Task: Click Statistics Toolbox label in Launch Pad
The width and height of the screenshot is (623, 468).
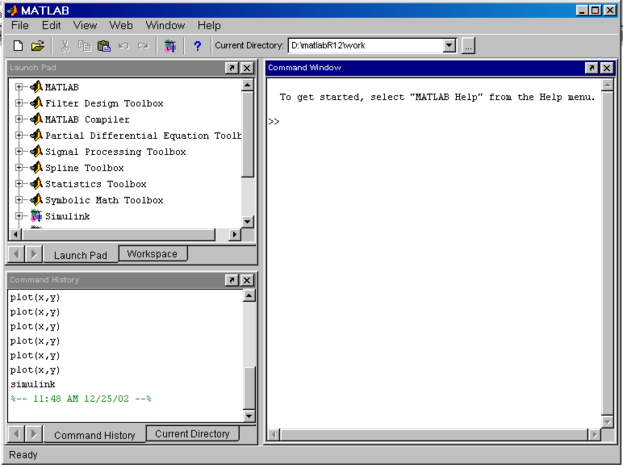Action: pyautogui.click(x=95, y=184)
